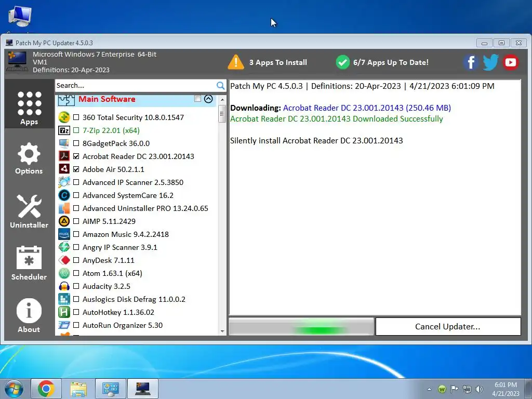Collapse the Main Software category
The width and height of the screenshot is (532, 399).
[x=208, y=99]
